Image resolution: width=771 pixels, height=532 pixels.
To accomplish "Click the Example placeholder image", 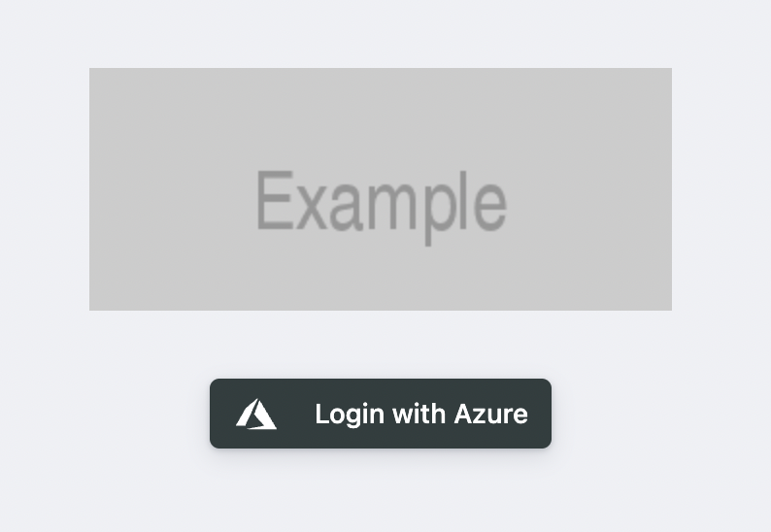I will [381, 189].
